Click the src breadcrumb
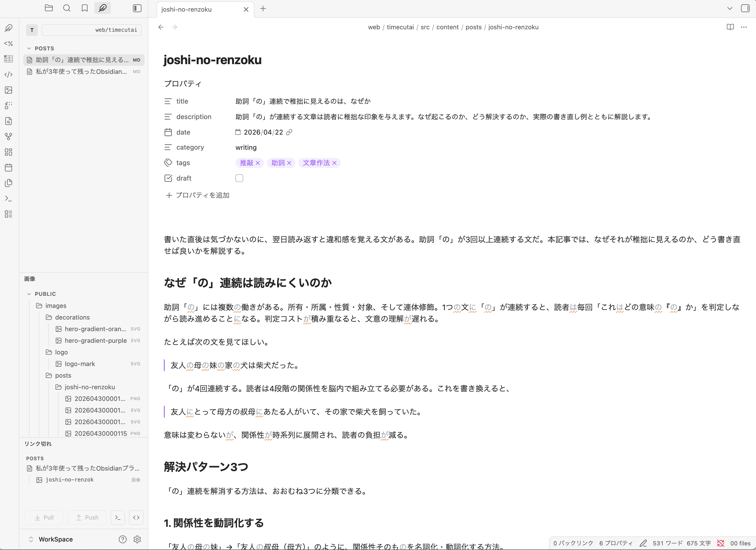Image resolution: width=756 pixels, height=550 pixels. coord(425,27)
